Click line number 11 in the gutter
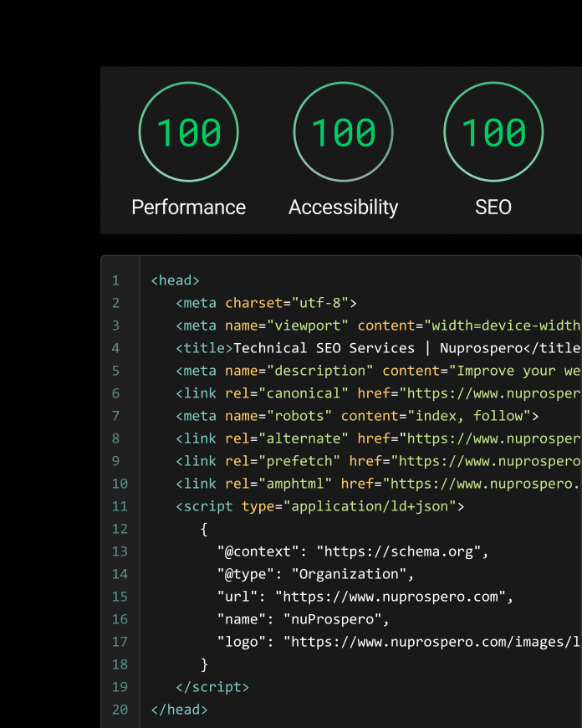This screenshot has width=582, height=728. [120, 506]
